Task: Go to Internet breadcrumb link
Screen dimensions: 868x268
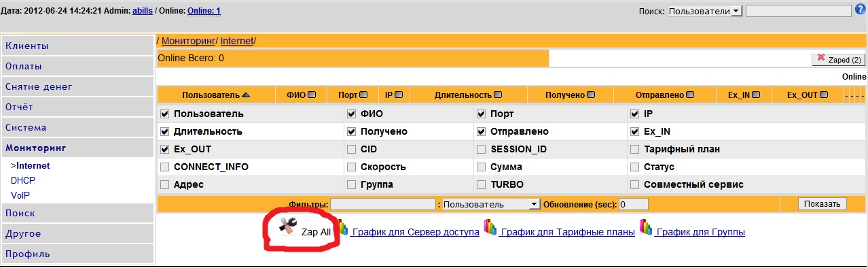Action: [236, 41]
